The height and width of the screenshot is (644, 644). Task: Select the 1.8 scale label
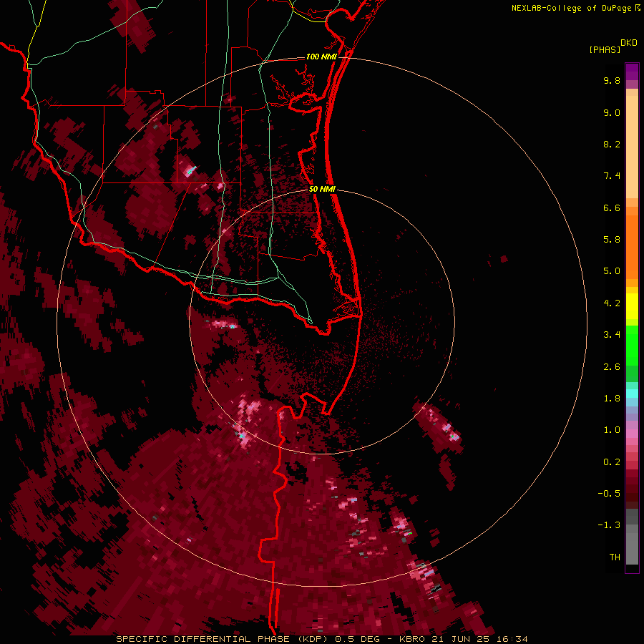pyautogui.click(x=612, y=399)
